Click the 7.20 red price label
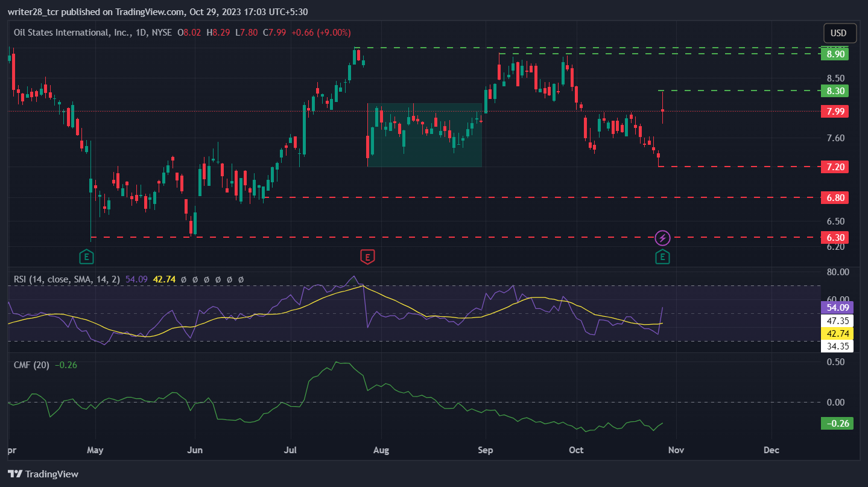This screenshot has height=487, width=868. coord(835,167)
